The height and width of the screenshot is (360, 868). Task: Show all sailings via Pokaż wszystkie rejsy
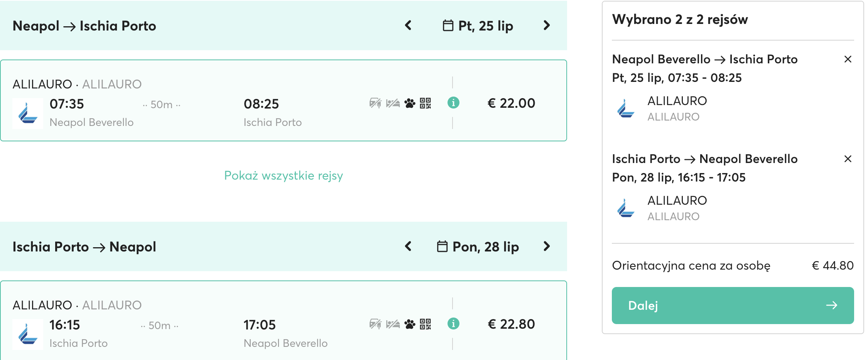coord(284,175)
